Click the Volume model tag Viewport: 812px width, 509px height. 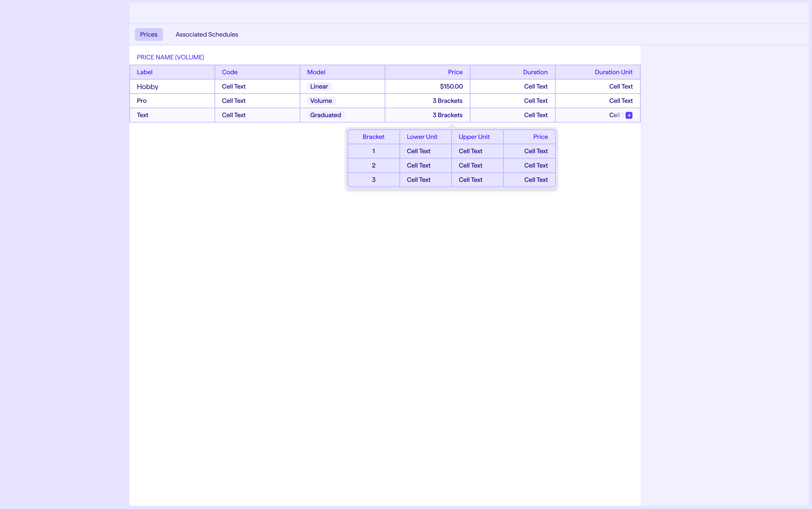coord(321,101)
